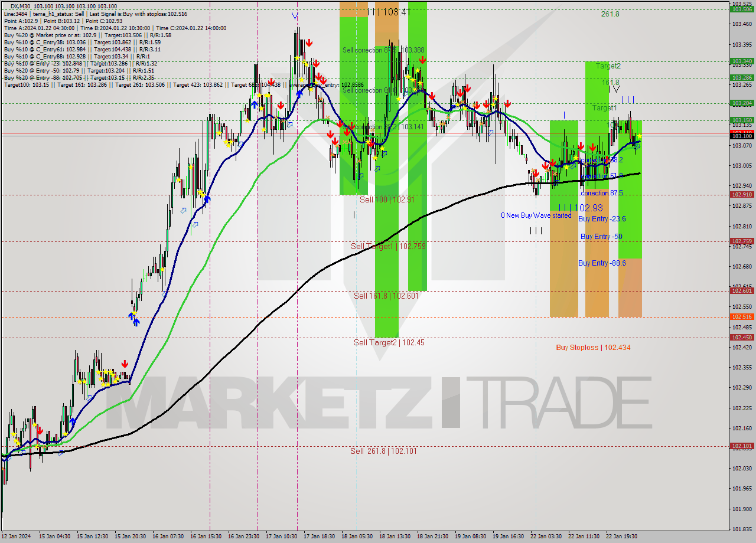Screen dimensions: 756x543
Task: Select the '19 Jan 08:30' time label
Action: (x=470, y=537)
